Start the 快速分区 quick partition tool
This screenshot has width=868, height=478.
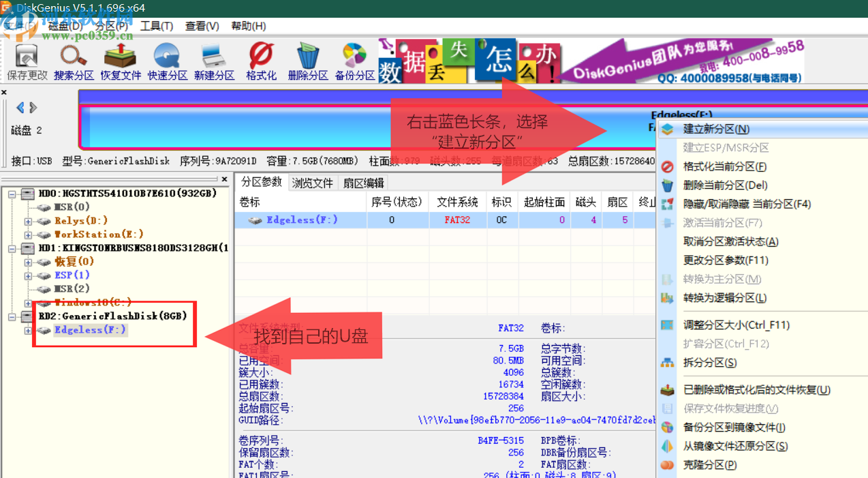[x=168, y=61]
